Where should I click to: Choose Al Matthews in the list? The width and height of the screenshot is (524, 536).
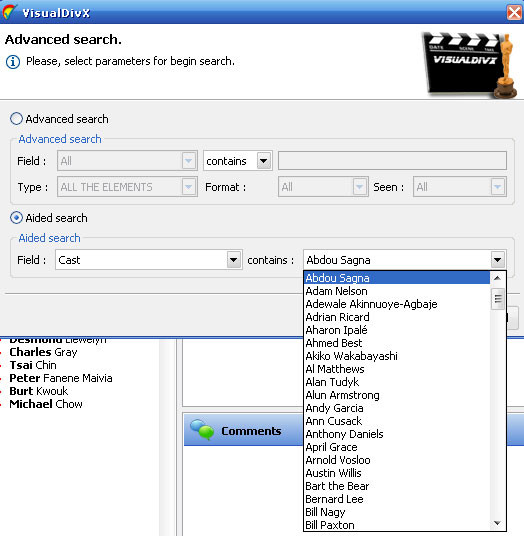point(397,369)
